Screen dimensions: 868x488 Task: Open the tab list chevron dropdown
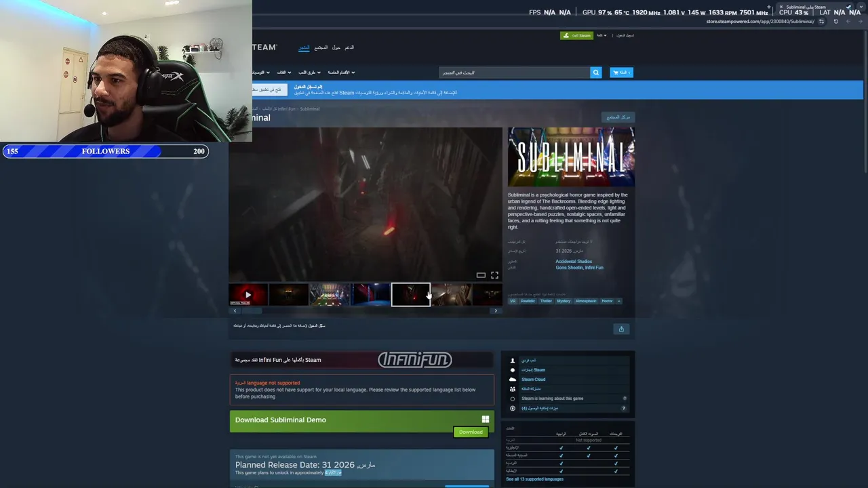pos(861,7)
